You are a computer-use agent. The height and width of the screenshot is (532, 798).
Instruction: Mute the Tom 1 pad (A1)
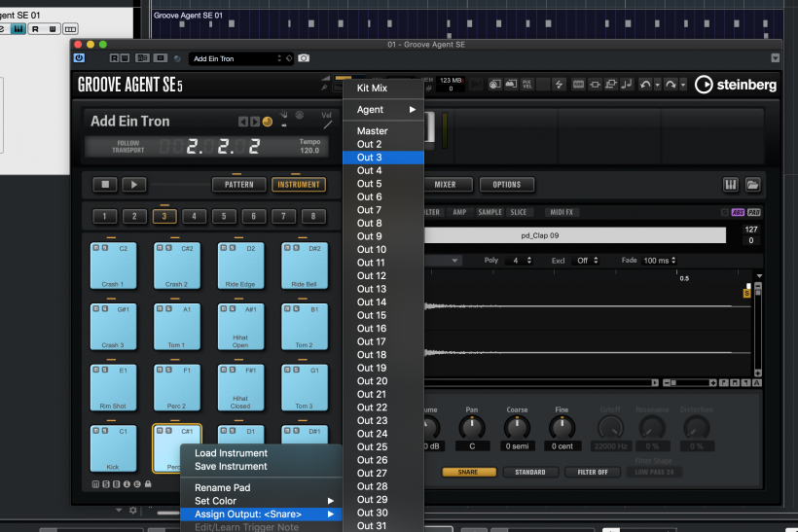pos(160,308)
